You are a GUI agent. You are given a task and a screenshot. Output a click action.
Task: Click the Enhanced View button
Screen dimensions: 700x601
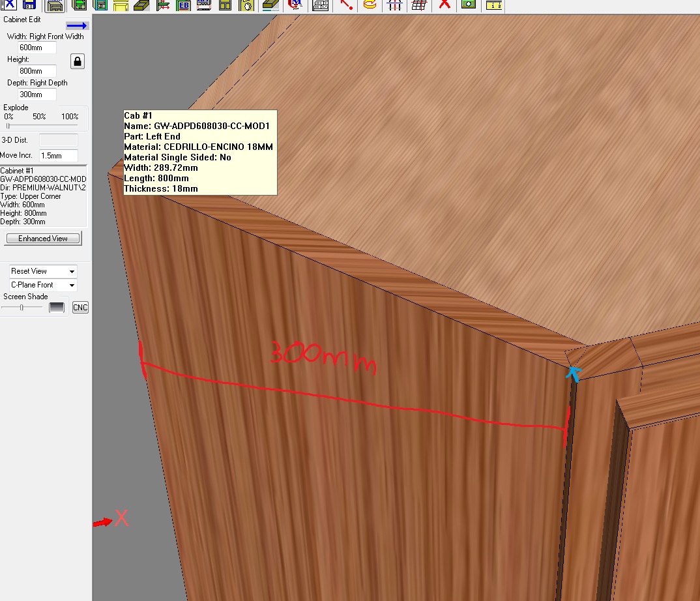point(43,239)
